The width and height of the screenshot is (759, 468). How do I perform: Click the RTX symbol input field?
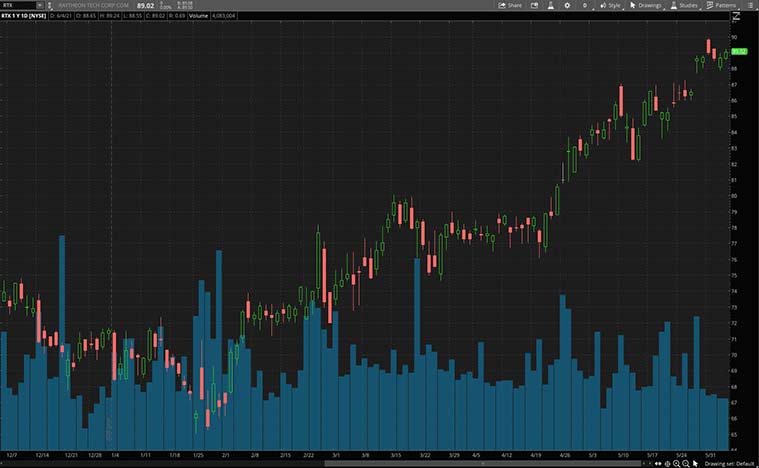pos(18,5)
